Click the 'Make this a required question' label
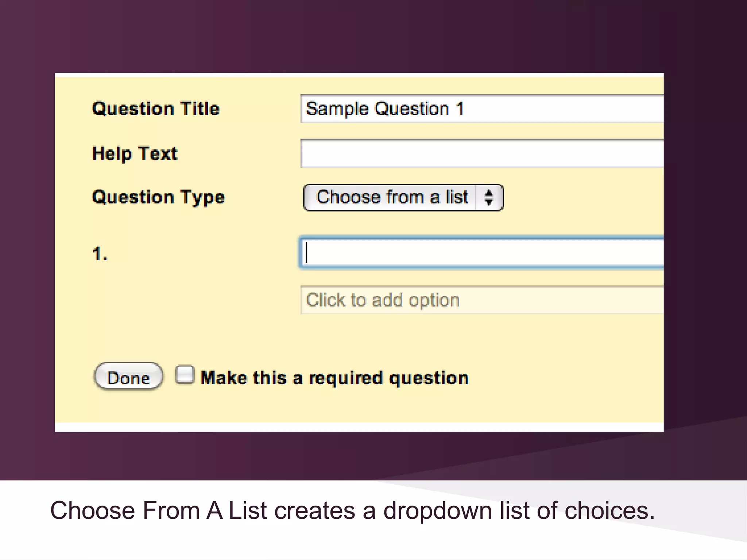 (x=334, y=378)
